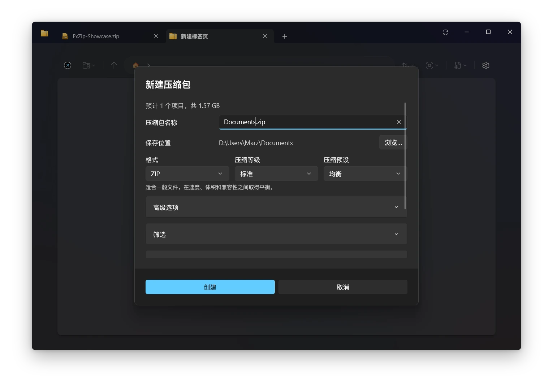553x392 pixels.
Task: Open the view mode dropdown in toolbar
Action: pos(432,65)
